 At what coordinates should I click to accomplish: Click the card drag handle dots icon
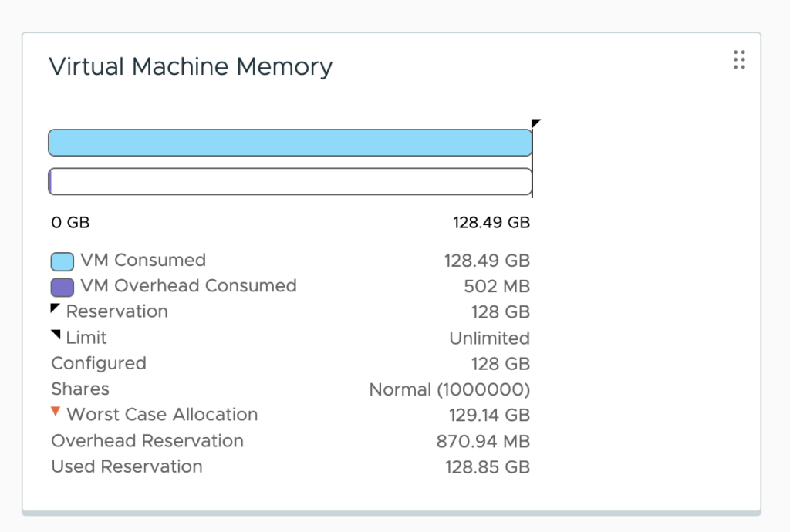739,60
